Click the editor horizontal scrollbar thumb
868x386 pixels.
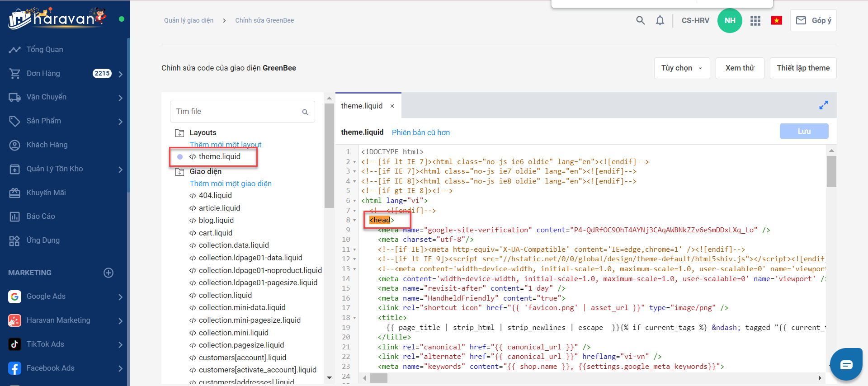(379, 378)
